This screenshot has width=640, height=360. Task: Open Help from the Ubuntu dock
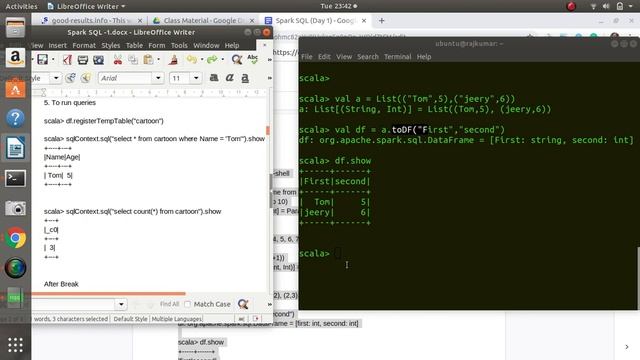click(15, 118)
